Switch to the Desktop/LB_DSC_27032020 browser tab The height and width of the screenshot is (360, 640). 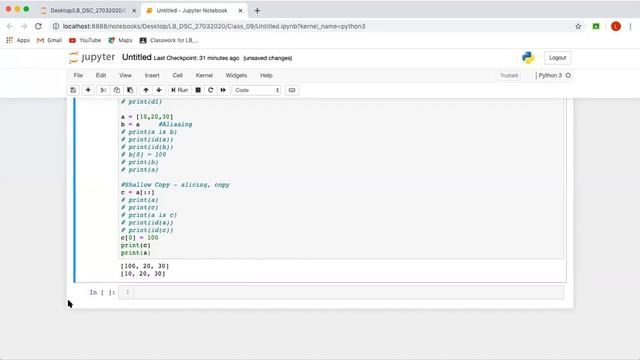[x=88, y=11]
